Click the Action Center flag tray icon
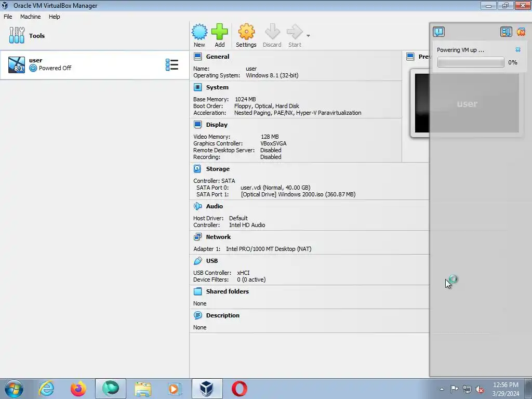532x399 pixels. [x=454, y=389]
